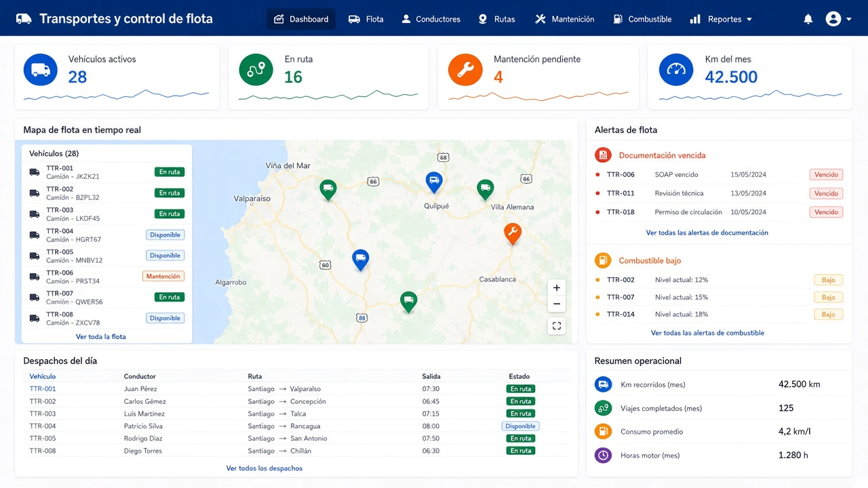The height and width of the screenshot is (488, 868).
Task: Select the blue truck marker near route 60
Action: click(x=361, y=260)
